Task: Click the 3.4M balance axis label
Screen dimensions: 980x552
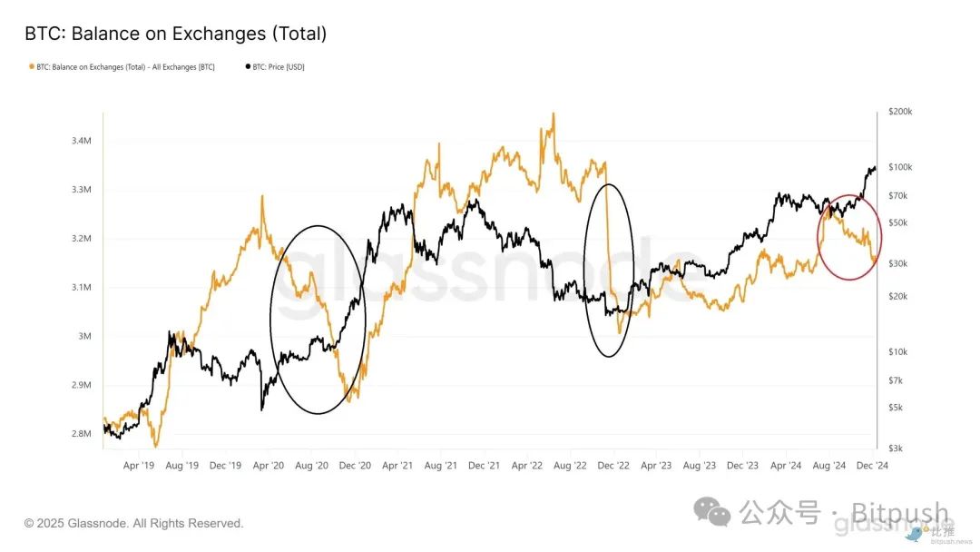Action: click(82, 141)
